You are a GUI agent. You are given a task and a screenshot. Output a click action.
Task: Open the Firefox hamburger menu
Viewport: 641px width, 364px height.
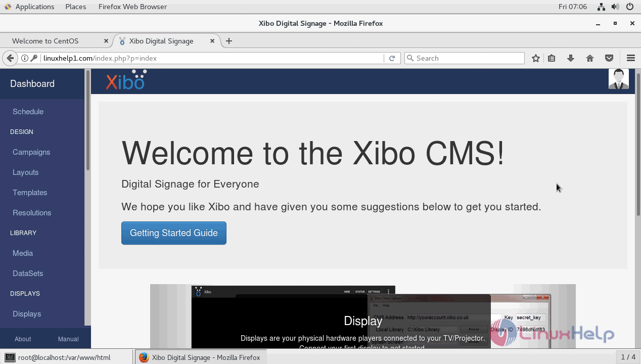pos(630,58)
